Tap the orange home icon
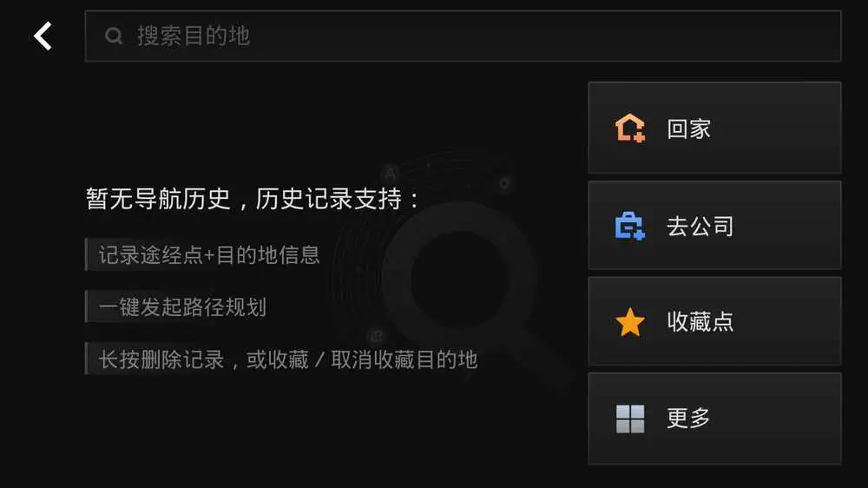Image resolution: width=868 pixels, height=488 pixels. point(630,128)
